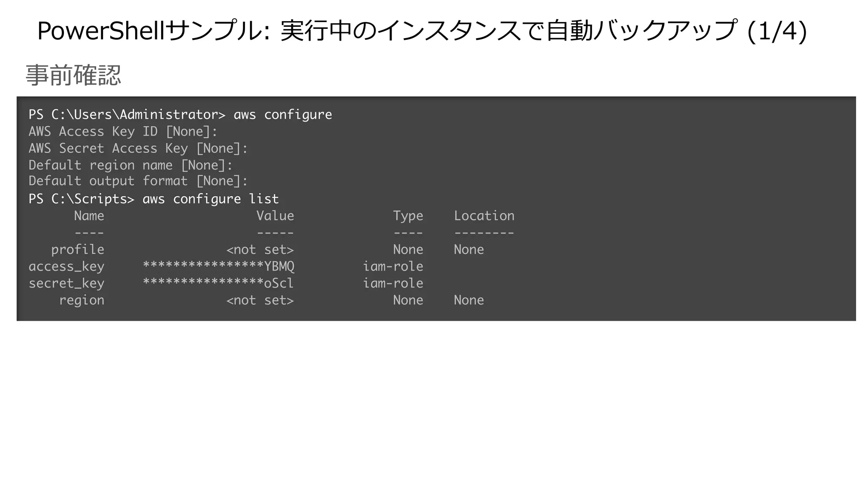Click the 'Value' column header
868x488 pixels.
(275, 216)
